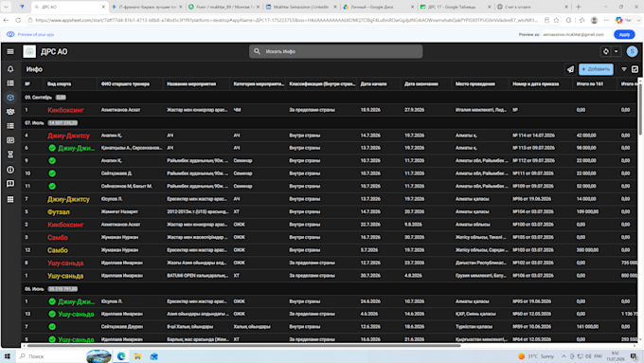Screen dimensions: 644x363
Task: Open the browser tab list dropdown
Action: (x=7, y=7)
